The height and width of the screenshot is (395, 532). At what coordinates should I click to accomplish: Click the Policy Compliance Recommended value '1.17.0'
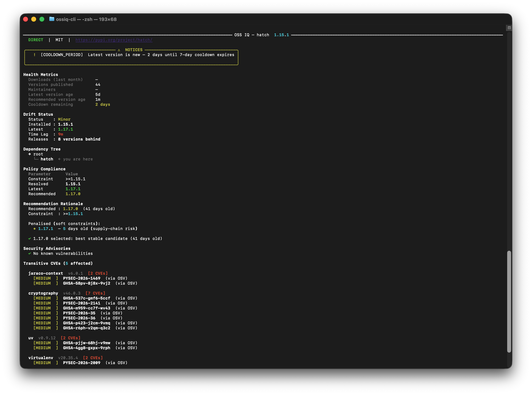click(73, 194)
